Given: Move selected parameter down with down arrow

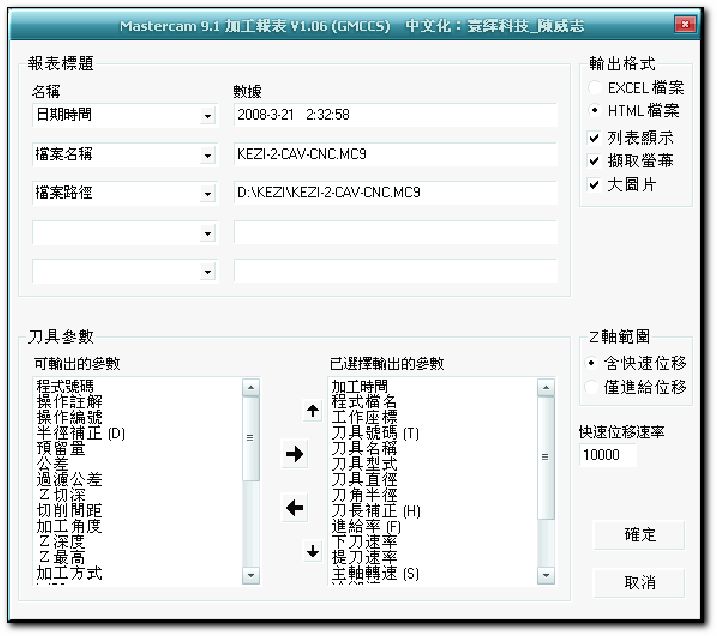Looking at the screenshot, I should point(313,551).
